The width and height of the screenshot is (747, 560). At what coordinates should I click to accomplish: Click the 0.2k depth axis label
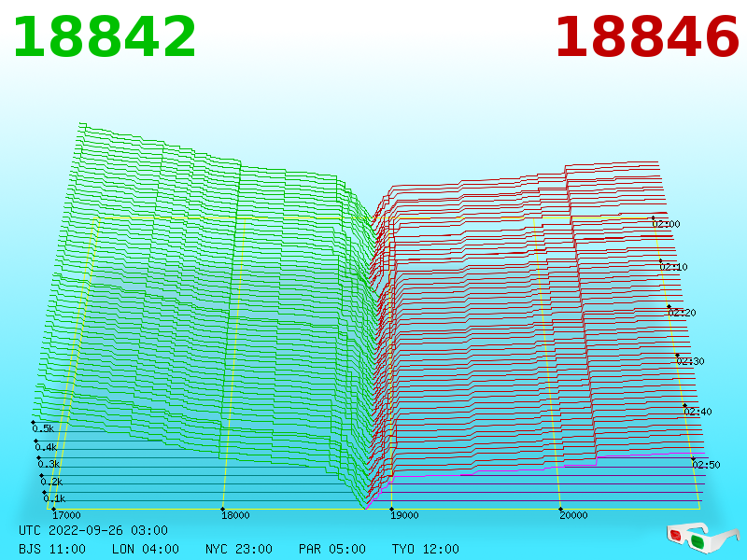(x=51, y=482)
